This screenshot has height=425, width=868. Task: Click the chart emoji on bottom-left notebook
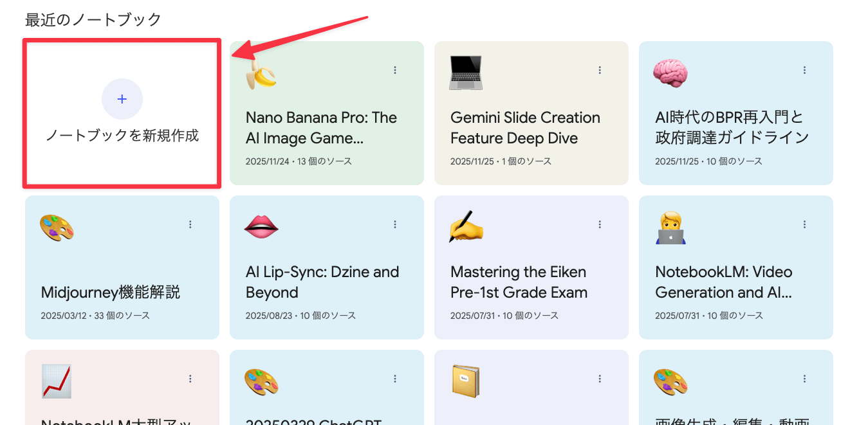57,381
